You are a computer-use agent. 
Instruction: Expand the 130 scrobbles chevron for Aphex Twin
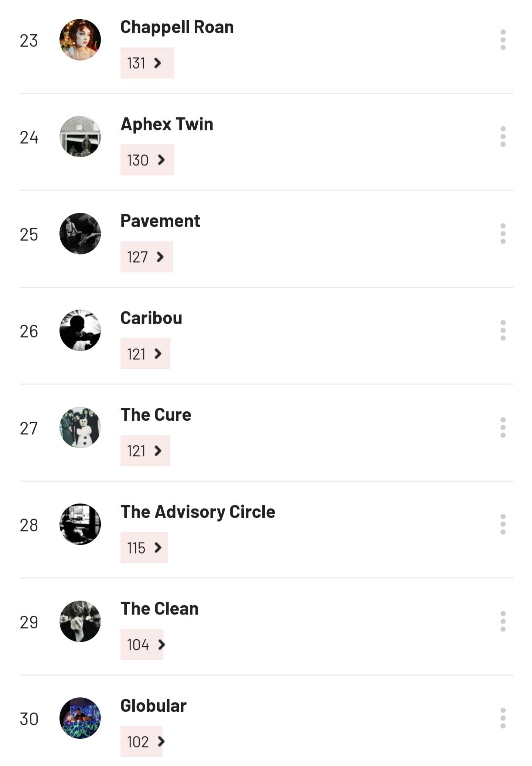tap(147, 160)
